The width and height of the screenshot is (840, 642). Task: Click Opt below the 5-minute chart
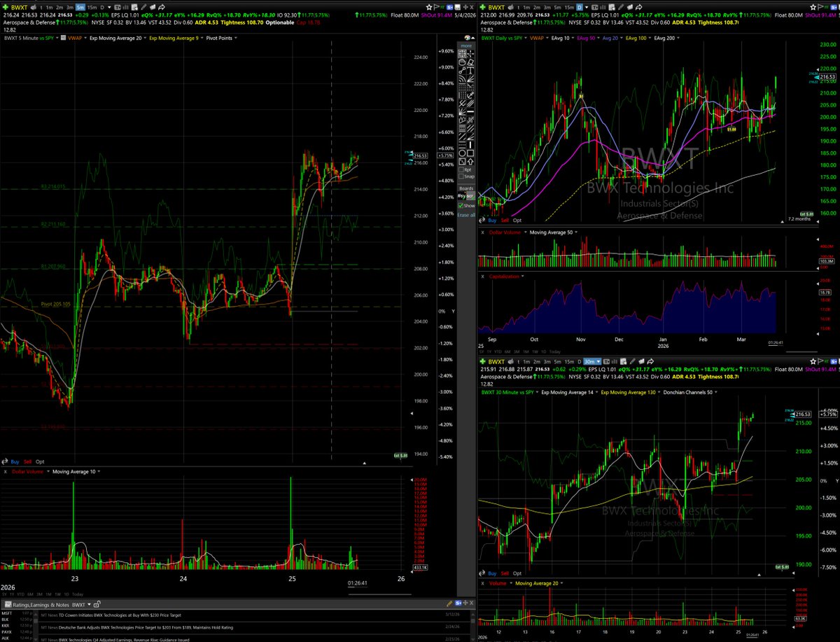[x=40, y=462]
